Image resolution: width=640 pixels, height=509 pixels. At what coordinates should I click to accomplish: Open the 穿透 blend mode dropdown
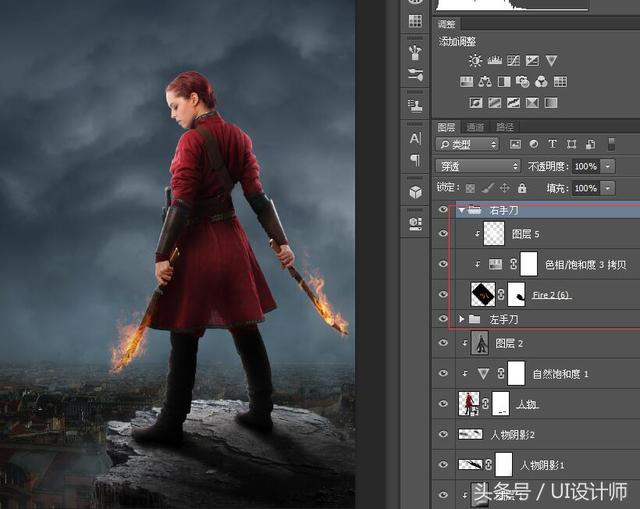click(x=478, y=166)
